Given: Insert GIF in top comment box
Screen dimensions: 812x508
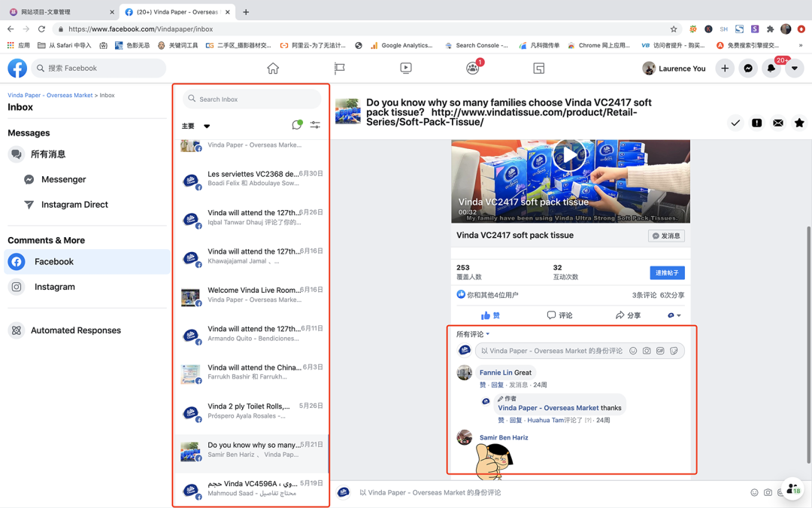Looking at the screenshot, I should point(660,351).
